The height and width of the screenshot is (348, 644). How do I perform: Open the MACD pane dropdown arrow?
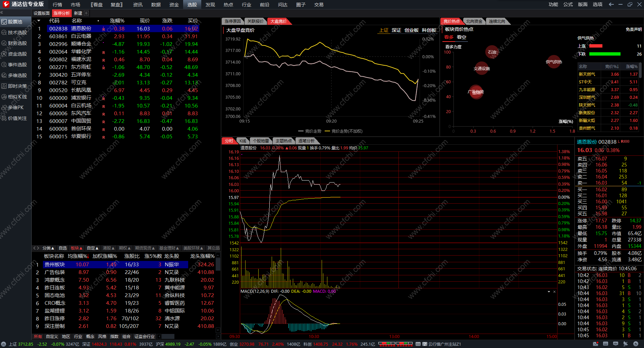coord(549,292)
